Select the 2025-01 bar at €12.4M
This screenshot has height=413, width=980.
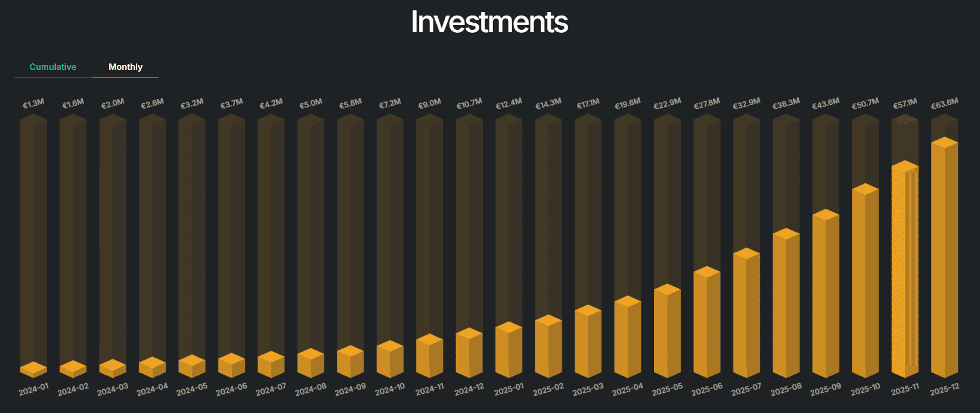click(508, 350)
